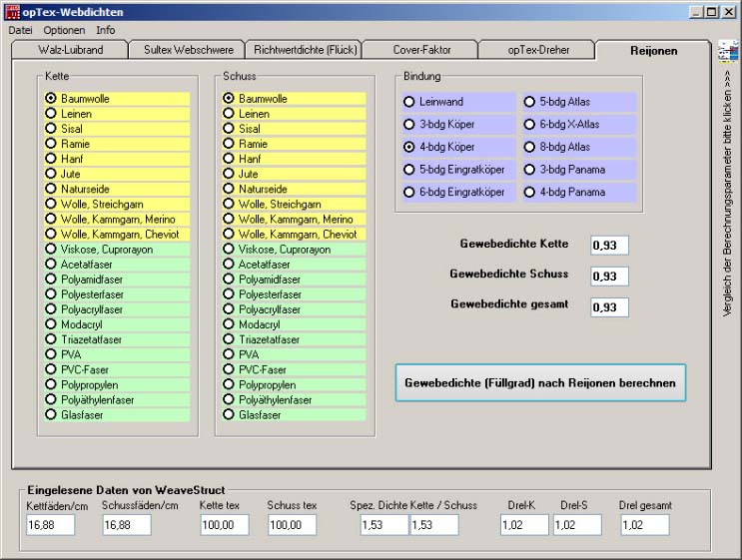Choose Polyacrylfaser in Schuss
This screenshot has width=742, height=560.
pyautogui.click(x=294, y=309)
